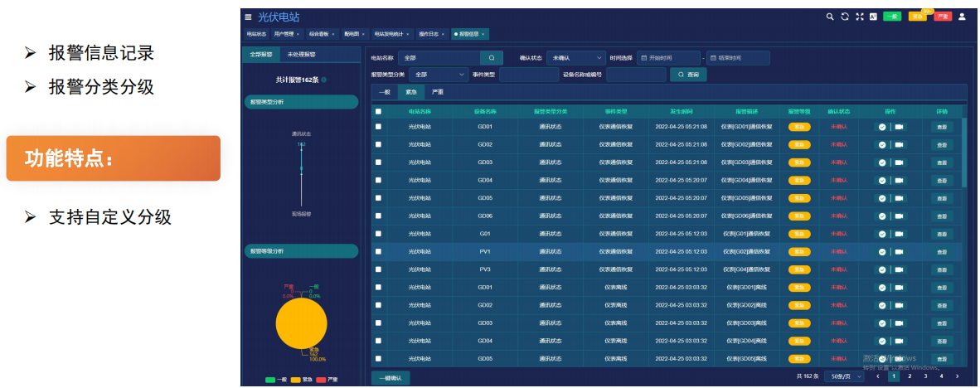This screenshot has height=388, width=980.
Task: Confirm alarm for GD01 at 05:21:08
Action: [882, 127]
